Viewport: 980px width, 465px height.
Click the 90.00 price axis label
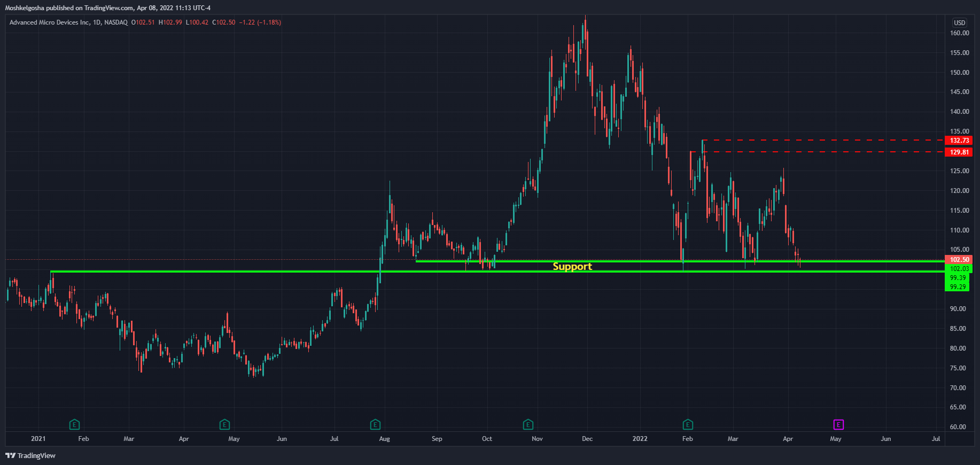pyautogui.click(x=958, y=309)
